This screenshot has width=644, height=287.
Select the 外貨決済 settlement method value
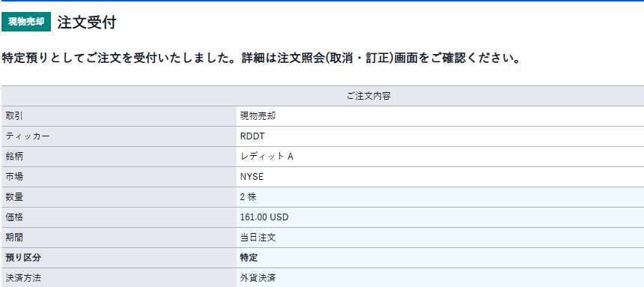258,278
